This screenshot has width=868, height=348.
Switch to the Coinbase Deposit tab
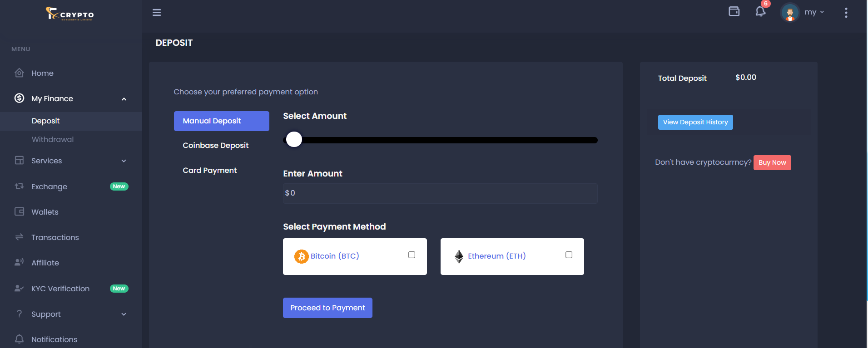pos(216,145)
